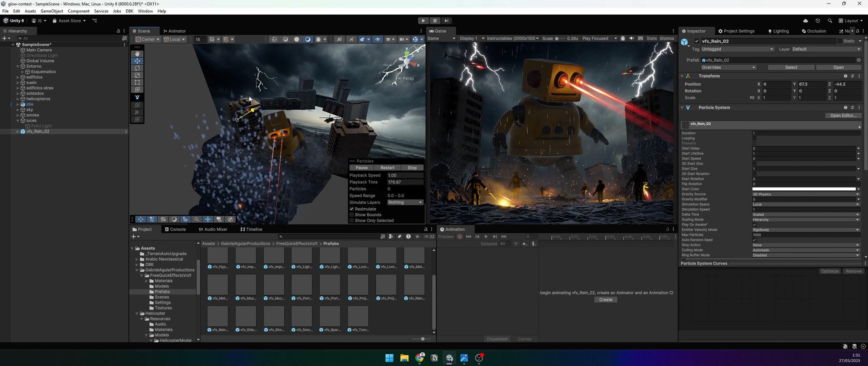Toggle Game view shortcuts keyboard icon
The width and height of the screenshot is (868, 366).
click(641, 38)
